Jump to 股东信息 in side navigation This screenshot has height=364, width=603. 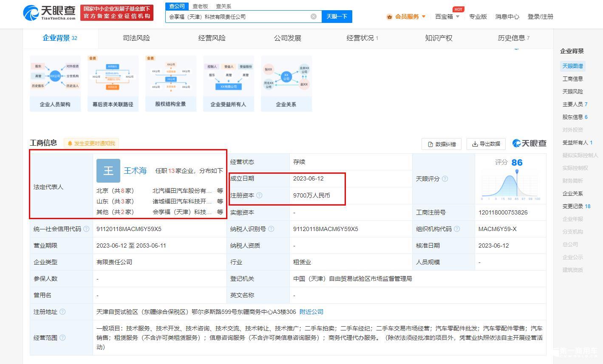tap(575, 117)
